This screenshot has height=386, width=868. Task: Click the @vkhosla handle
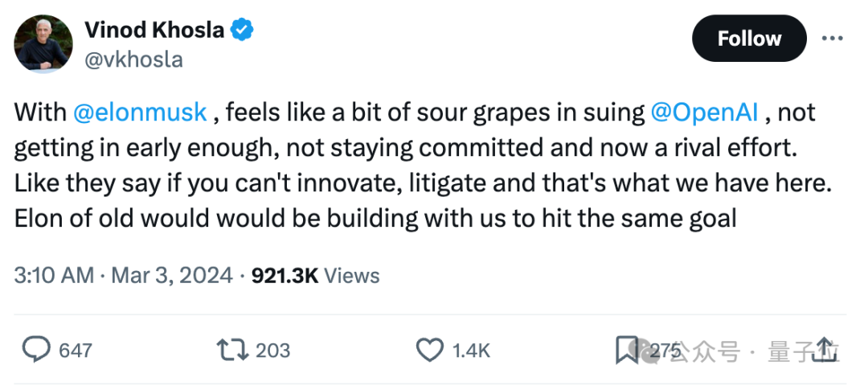click(x=133, y=60)
